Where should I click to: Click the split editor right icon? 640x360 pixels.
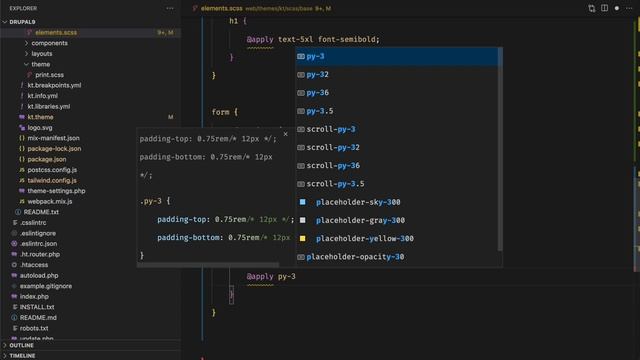604,8
